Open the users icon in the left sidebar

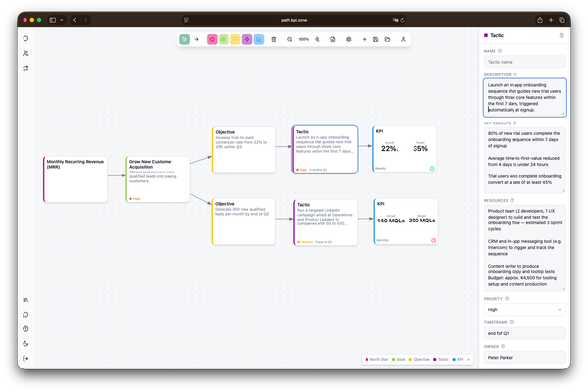pyautogui.click(x=25, y=53)
